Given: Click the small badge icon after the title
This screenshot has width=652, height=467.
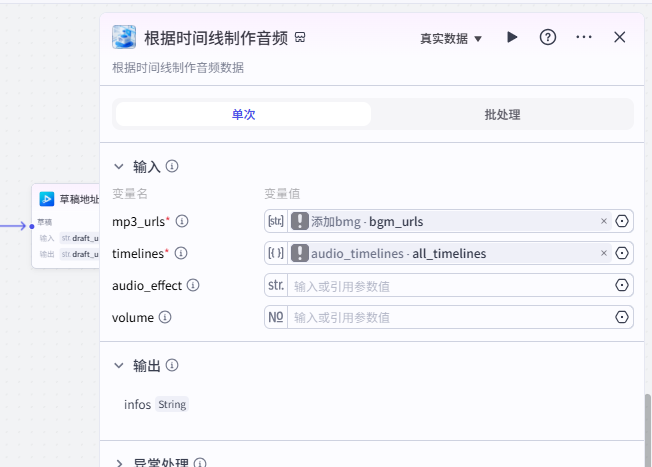Looking at the screenshot, I should point(300,37).
